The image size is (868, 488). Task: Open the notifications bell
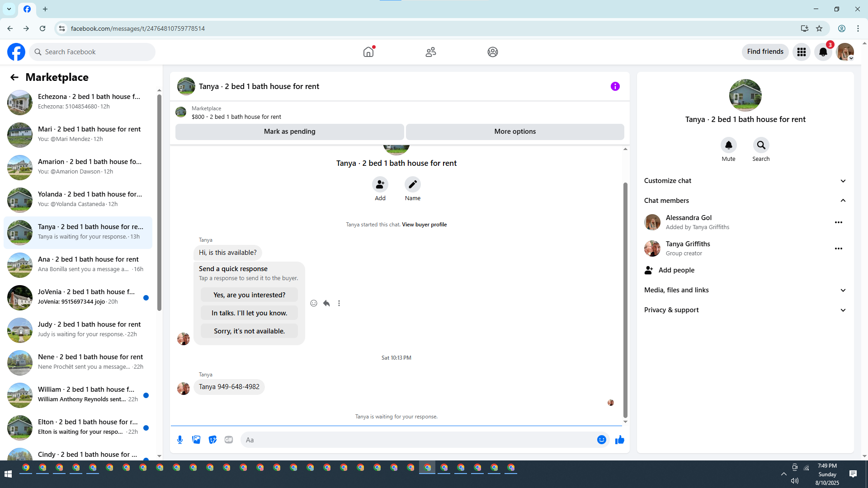point(823,52)
